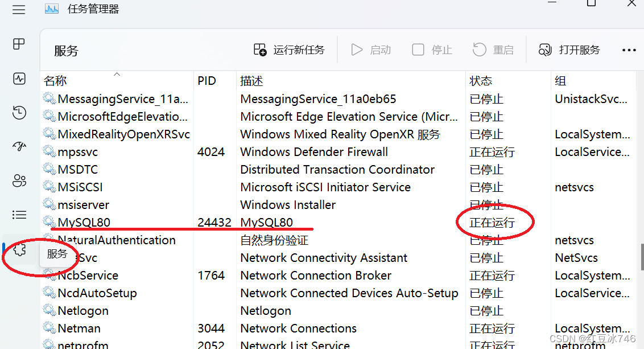The image size is (644, 349).
Task: Click the vertical scrollbar thumb
Action: 642,257
